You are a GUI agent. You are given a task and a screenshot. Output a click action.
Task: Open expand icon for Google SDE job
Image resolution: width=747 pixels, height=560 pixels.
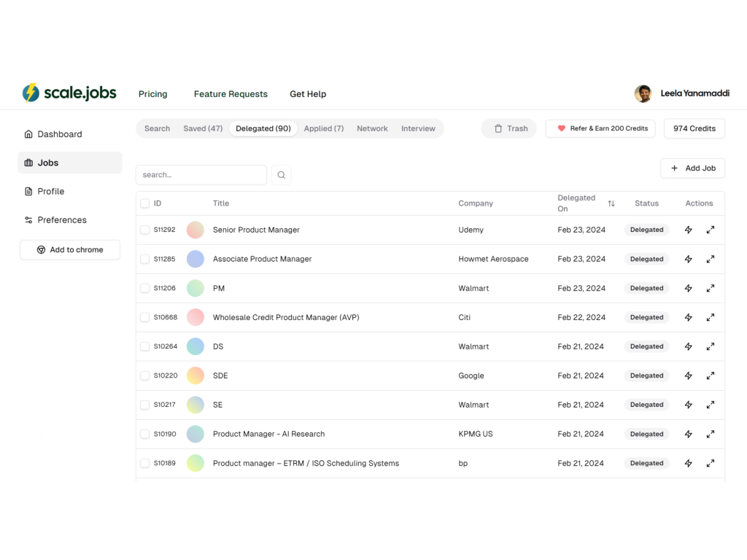pos(711,376)
